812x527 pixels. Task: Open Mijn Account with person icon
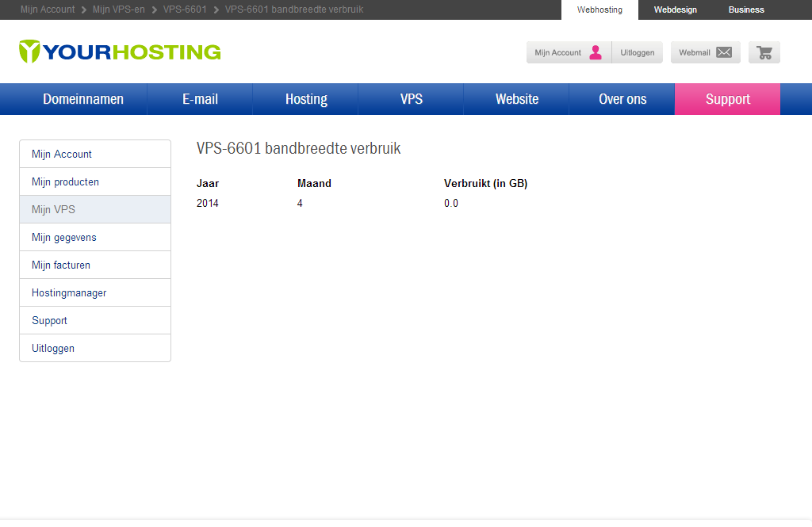tap(569, 52)
